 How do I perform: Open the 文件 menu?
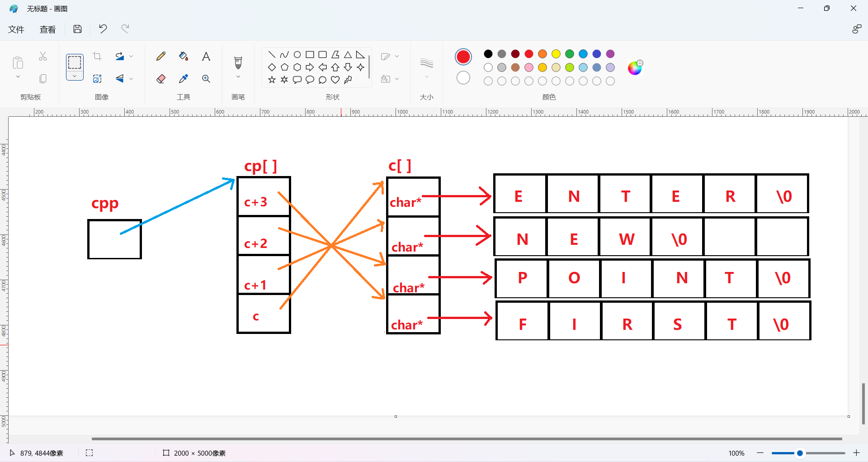coord(16,29)
